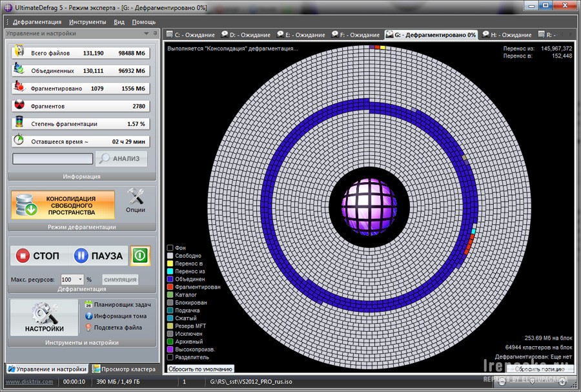Click the purple Высокопроизв. legend swatch
The image size is (581, 392).
[x=170, y=349]
